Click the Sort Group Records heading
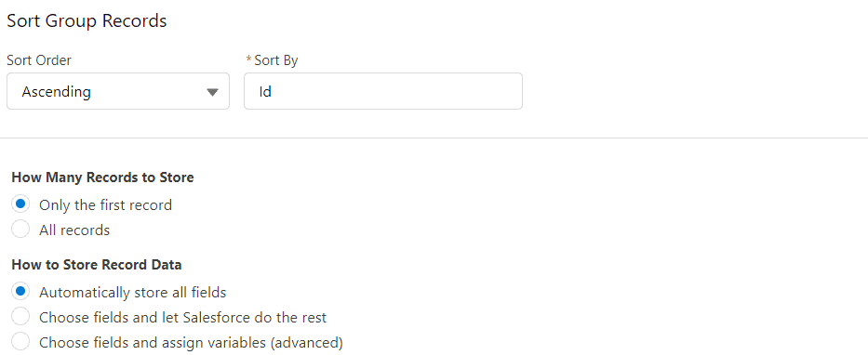Screen dimensions: 868x355 (x=87, y=21)
